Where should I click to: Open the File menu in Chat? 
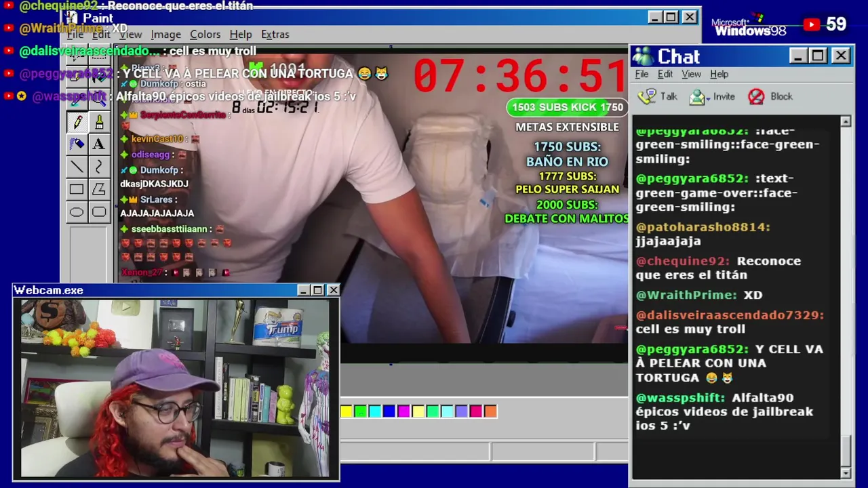click(x=642, y=75)
